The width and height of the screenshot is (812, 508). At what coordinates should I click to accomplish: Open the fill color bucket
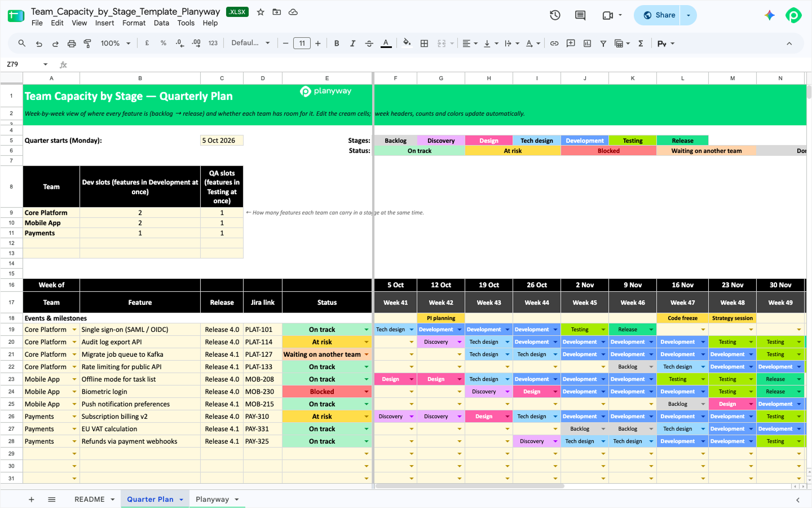point(407,43)
